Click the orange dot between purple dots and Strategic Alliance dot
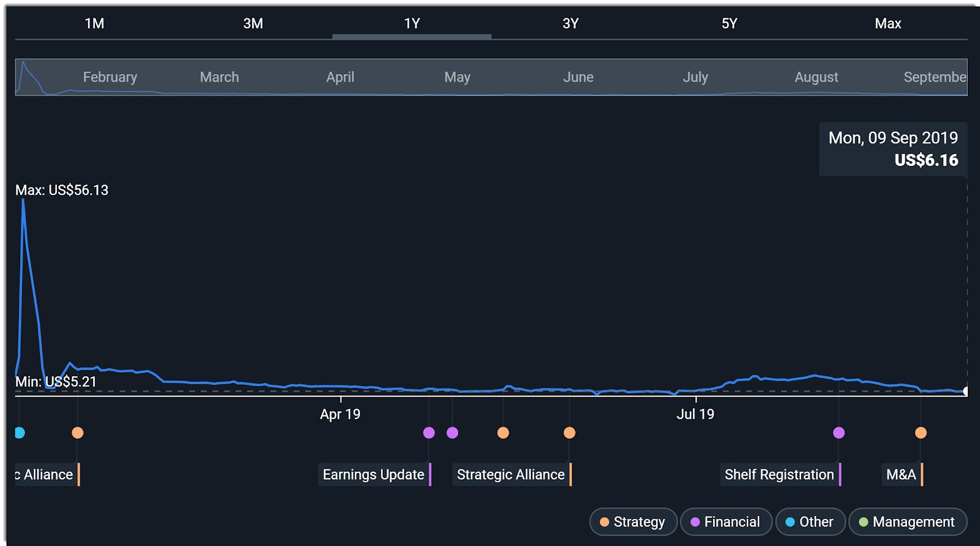The image size is (980, 546). click(503, 433)
